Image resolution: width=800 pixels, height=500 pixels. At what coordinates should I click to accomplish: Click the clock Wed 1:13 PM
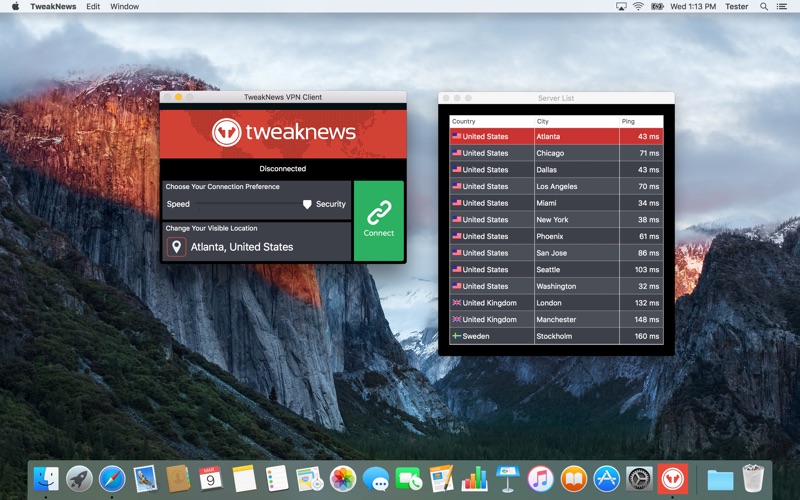tap(693, 7)
